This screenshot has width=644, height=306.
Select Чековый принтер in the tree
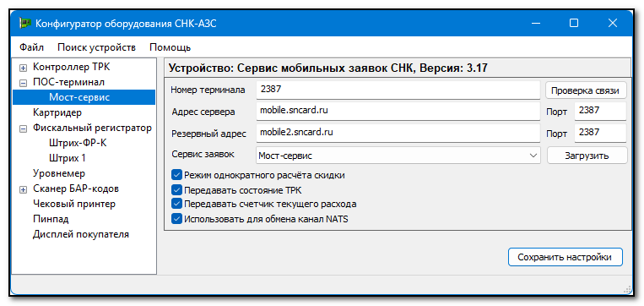tap(74, 204)
